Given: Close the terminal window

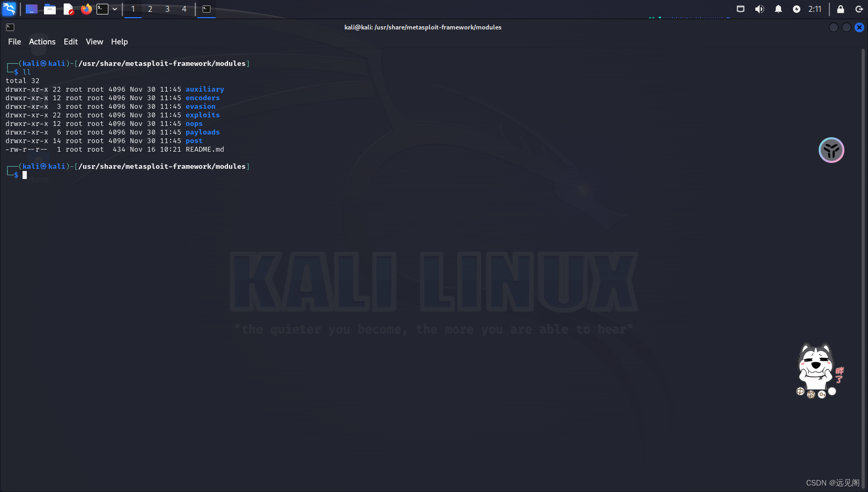Looking at the screenshot, I should (859, 27).
